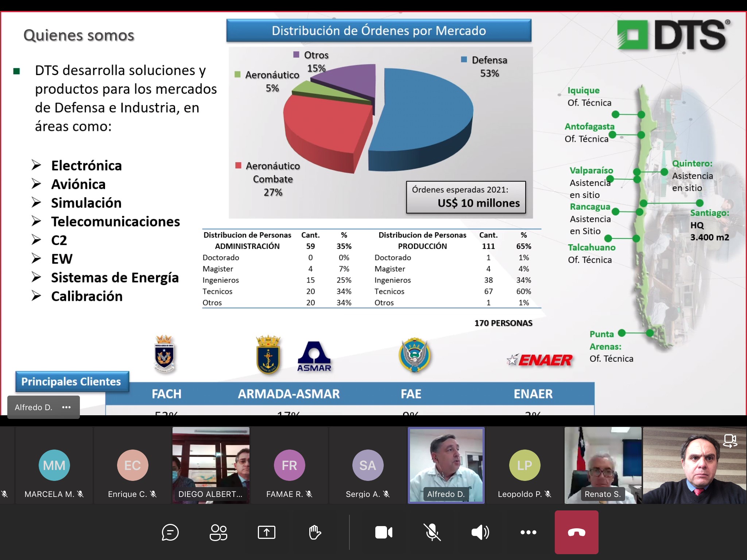Click muted mic icon beside FAMAE R.
Image resolution: width=747 pixels, height=560 pixels.
click(x=309, y=494)
